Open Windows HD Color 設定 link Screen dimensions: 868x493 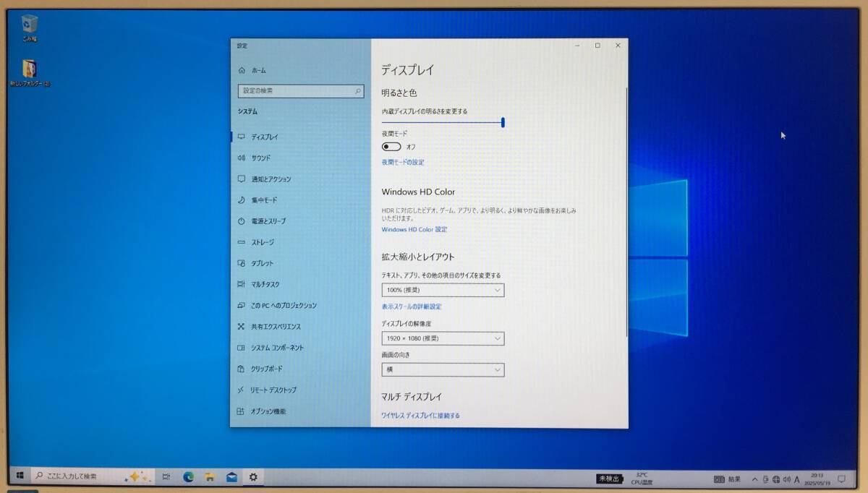point(414,229)
